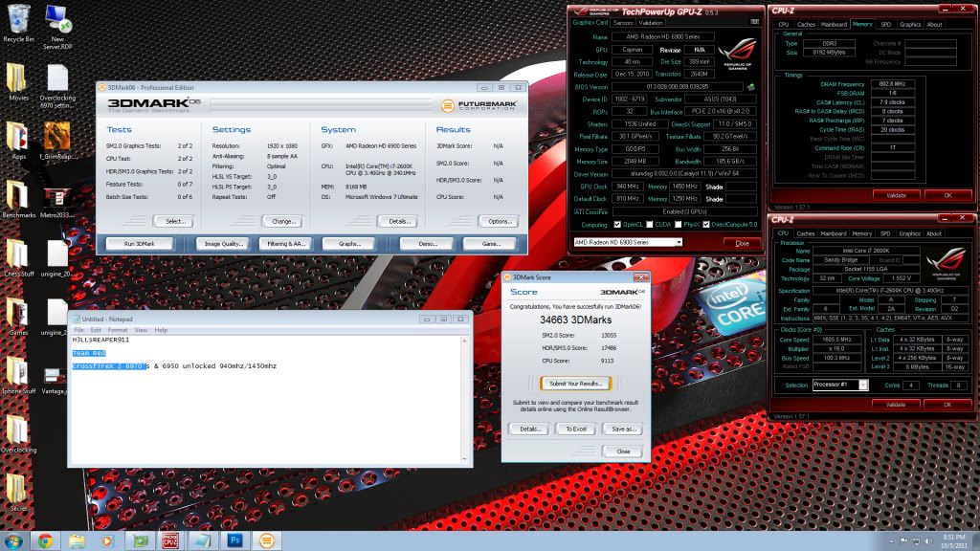Image resolution: width=980 pixels, height=551 pixels.
Task: Click the Image Quality... button in 3DMark06
Action: (223, 244)
